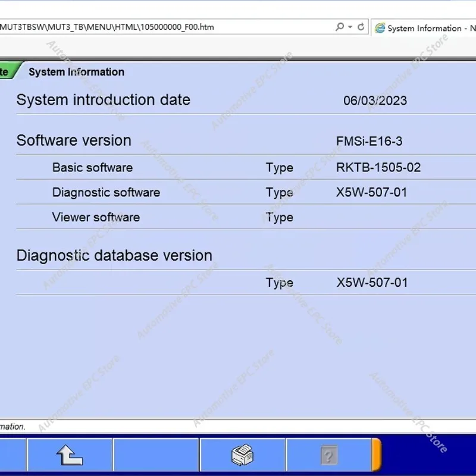
Task: Select the System Information tab
Action: point(76,72)
